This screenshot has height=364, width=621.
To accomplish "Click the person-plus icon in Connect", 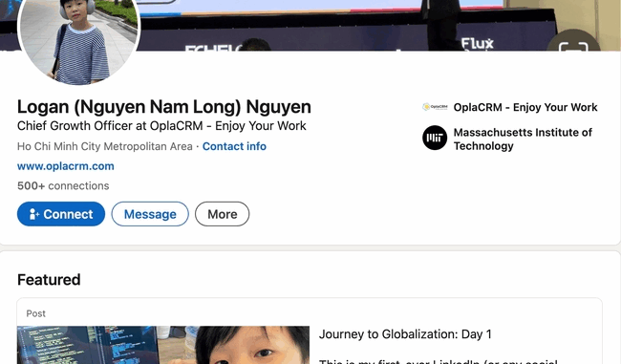I will click(x=34, y=214).
